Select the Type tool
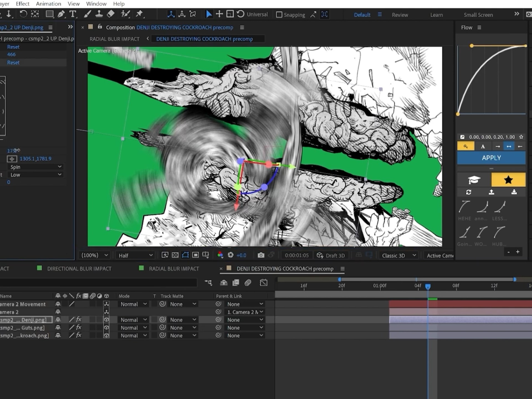The image size is (532, 399). [73, 14]
